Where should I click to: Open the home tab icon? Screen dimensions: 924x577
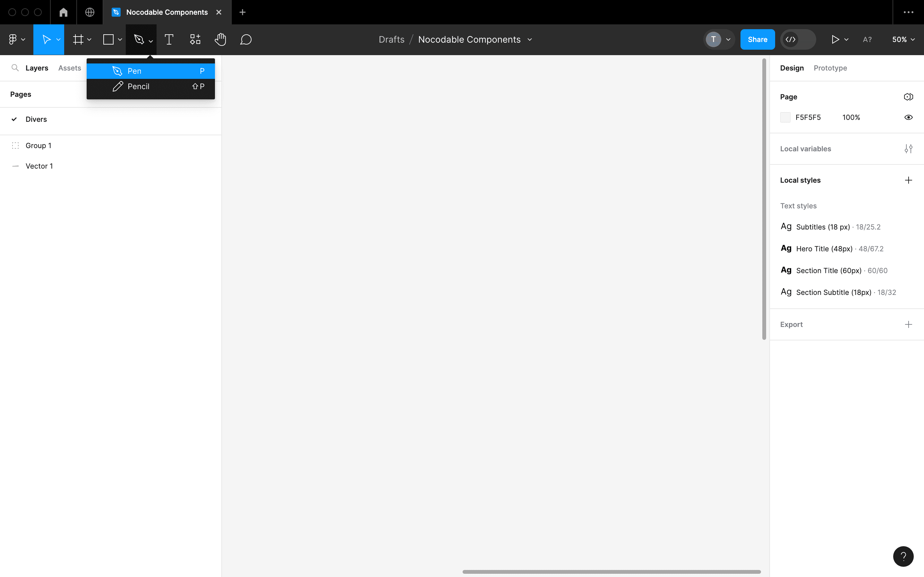(x=64, y=12)
